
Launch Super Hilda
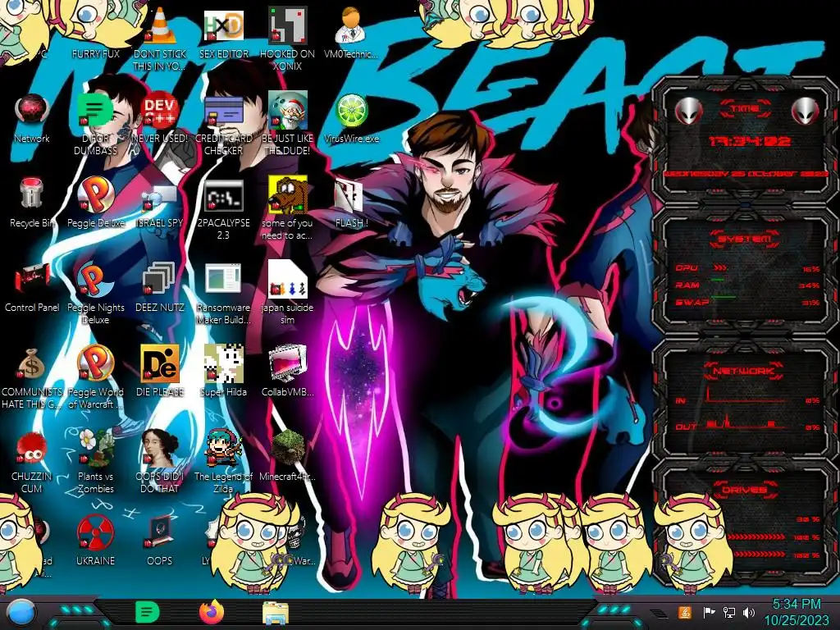(224, 363)
